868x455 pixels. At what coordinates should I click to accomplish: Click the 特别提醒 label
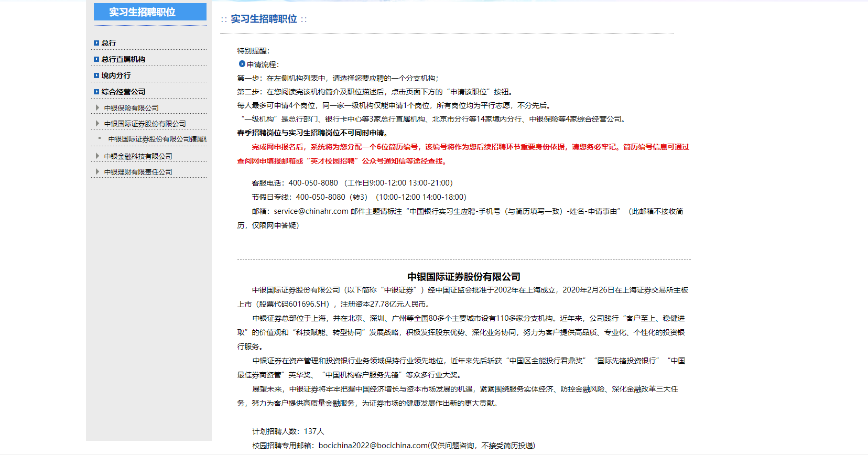pyautogui.click(x=254, y=51)
